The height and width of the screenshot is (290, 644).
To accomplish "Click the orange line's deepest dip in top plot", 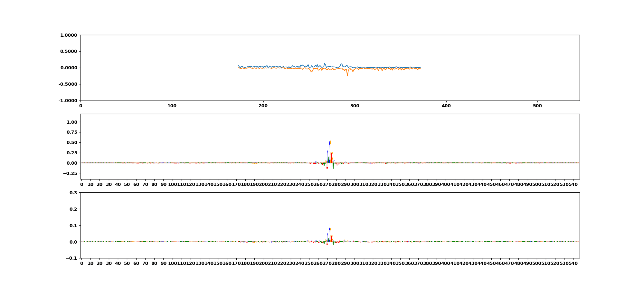I will [347, 75].
